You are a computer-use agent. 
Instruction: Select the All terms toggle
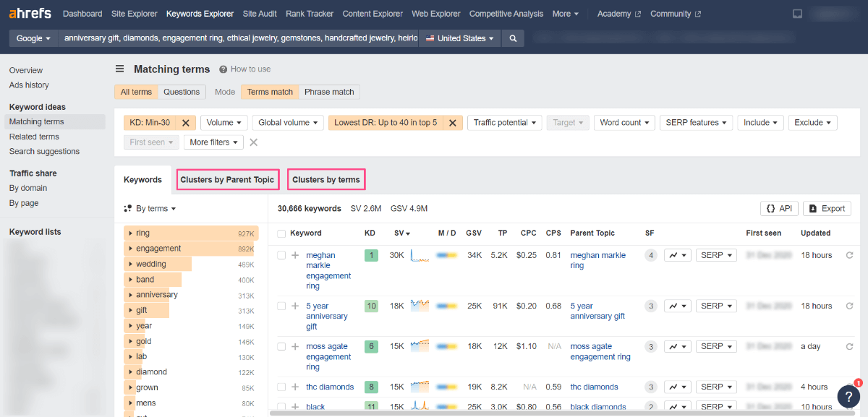[136, 92]
